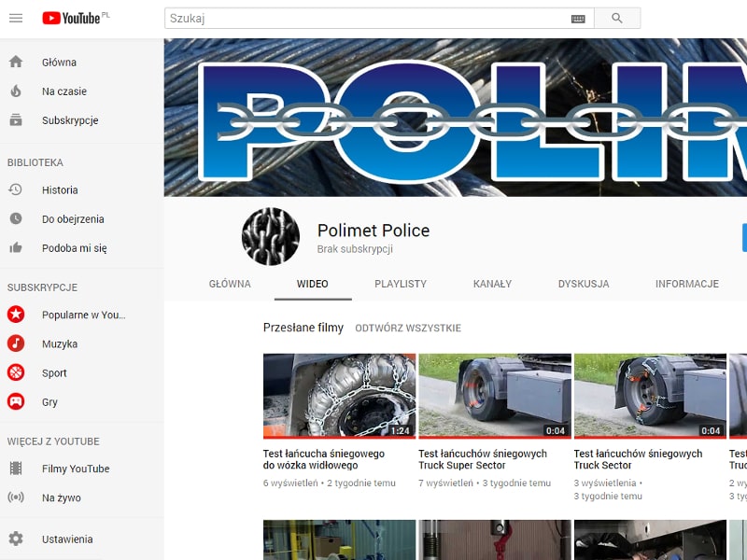747x560 pixels.
Task: Open Filmy YouTube link
Action: 76,469
